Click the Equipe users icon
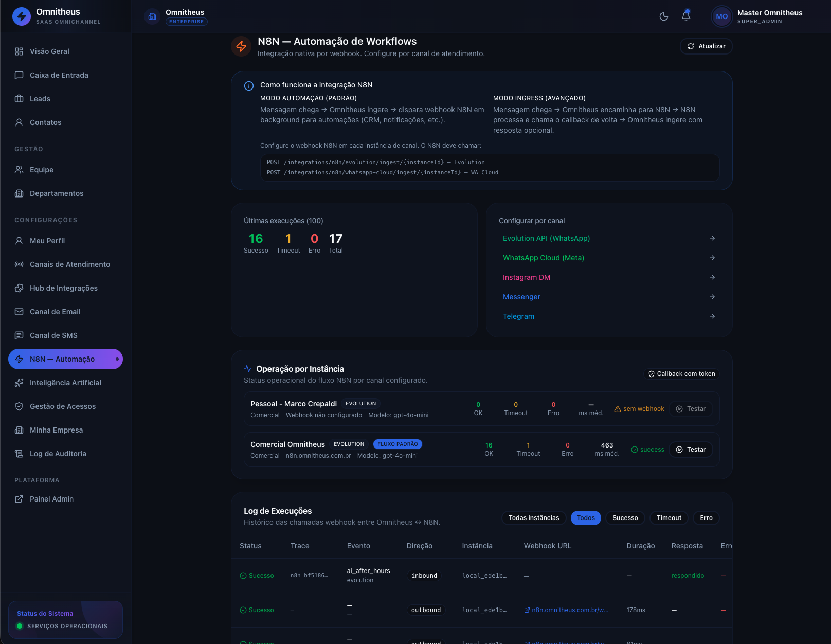 (x=19, y=170)
